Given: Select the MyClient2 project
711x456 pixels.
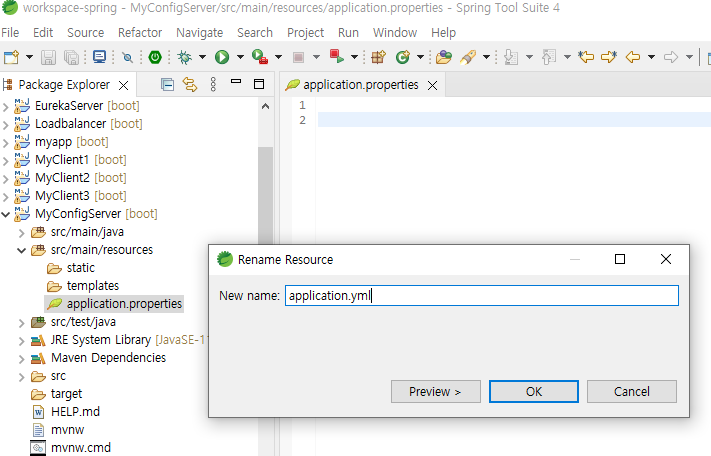Looking at the screenshot, I should coord(70,178).
